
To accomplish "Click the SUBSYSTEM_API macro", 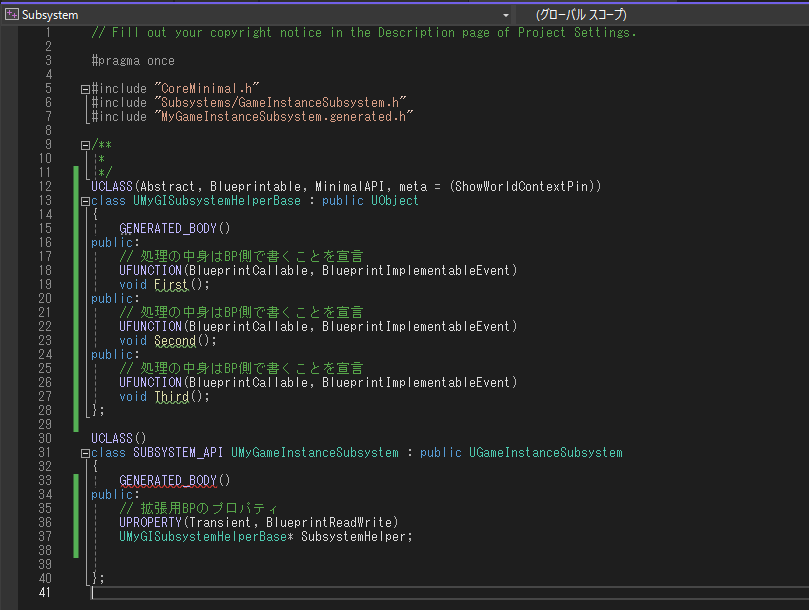I will [x=178, y=453].
